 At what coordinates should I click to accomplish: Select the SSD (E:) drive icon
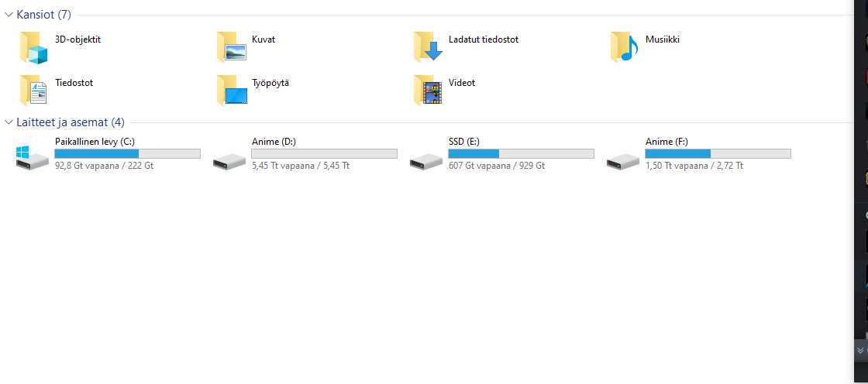coord(426,161)
